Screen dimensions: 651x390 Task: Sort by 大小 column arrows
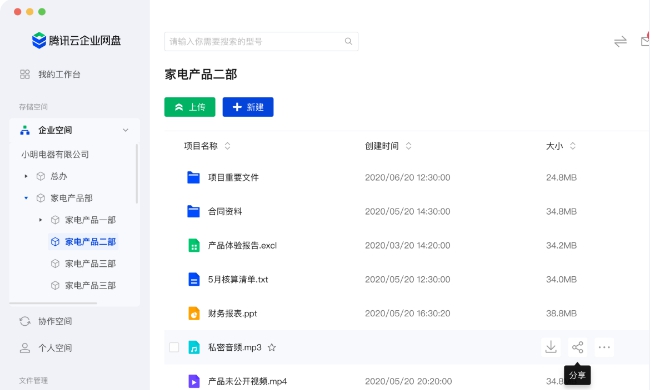573,146
